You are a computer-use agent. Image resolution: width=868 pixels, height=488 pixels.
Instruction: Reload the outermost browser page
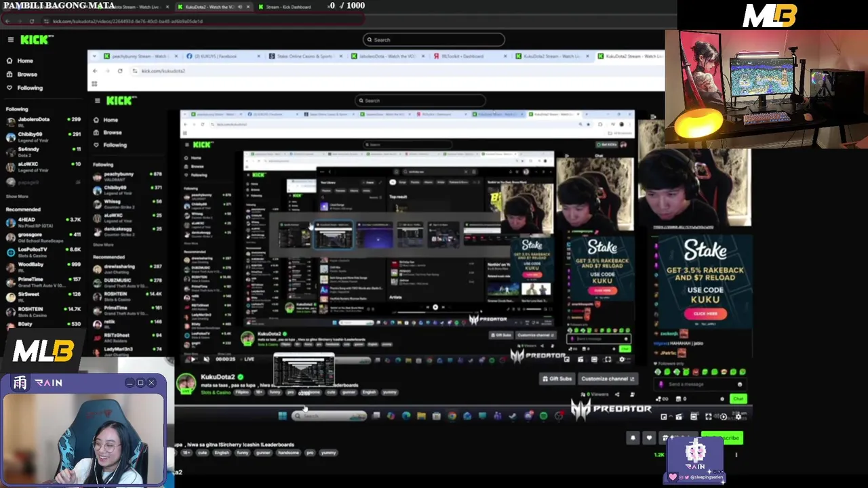tap(32, 21)
